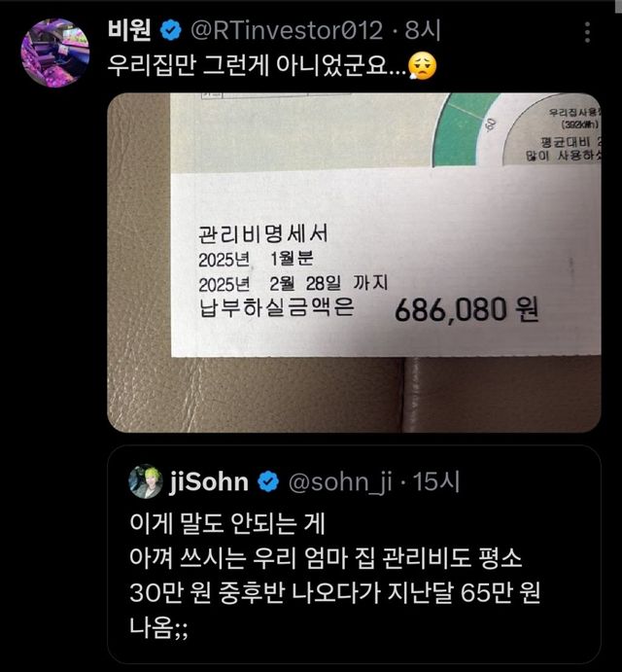Open the 15시 timestamp on quoted tweet
The height and width of the screenshot is (672, 622).
435,481
